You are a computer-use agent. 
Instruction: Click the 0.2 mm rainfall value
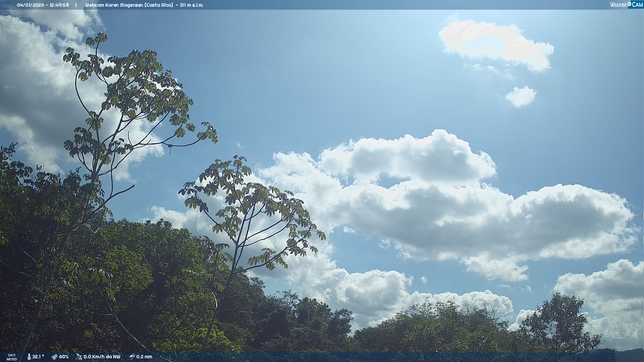coord(144,357)
